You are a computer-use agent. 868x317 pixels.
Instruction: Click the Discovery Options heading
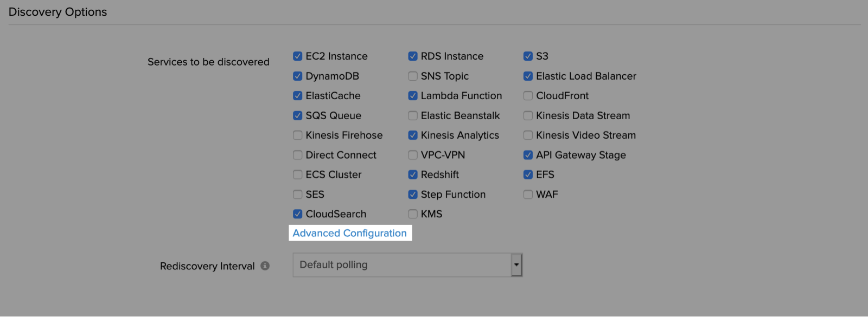[x=58, y=12]
